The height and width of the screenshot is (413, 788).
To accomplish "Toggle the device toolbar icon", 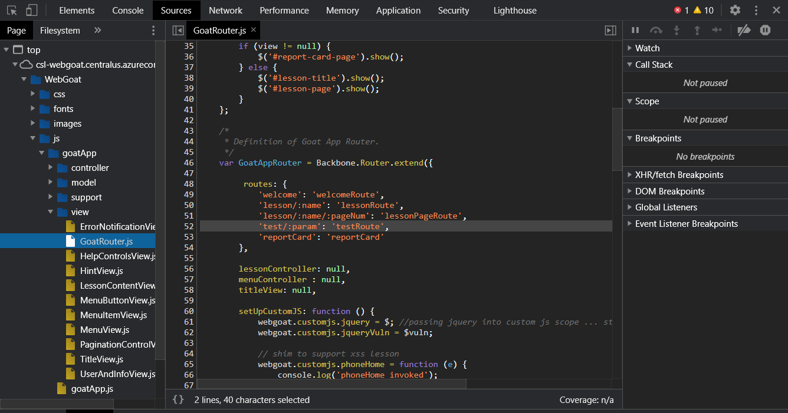I will click(32, 10).
